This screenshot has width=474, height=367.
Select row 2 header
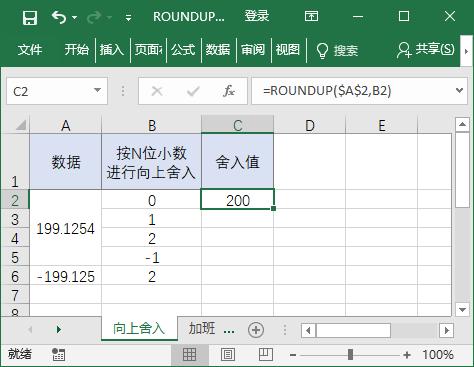[x=15, y=200]
